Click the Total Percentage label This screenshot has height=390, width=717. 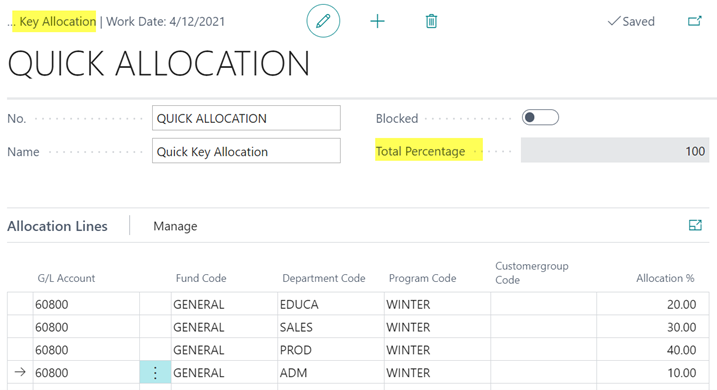(420, 151)
